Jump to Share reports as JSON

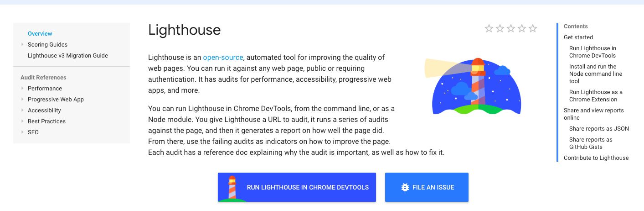pos(599,128)
